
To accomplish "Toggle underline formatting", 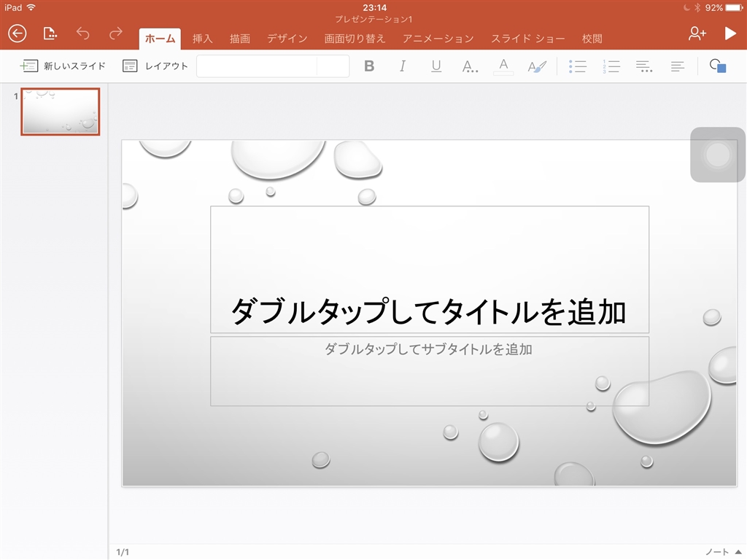I will [436, 66].
